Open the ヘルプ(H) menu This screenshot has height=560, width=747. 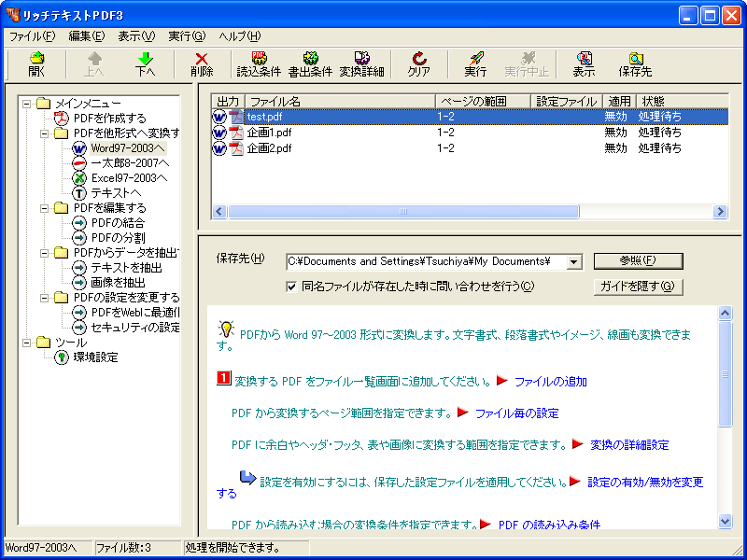pyautogui.click(x=240, y=36)
